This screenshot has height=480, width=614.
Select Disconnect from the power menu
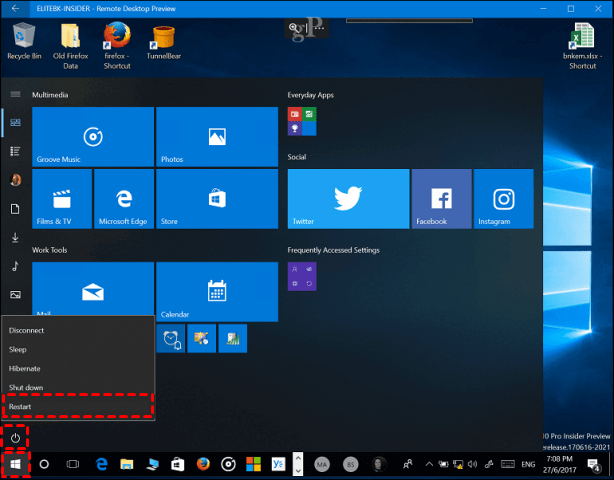point(78,330)
